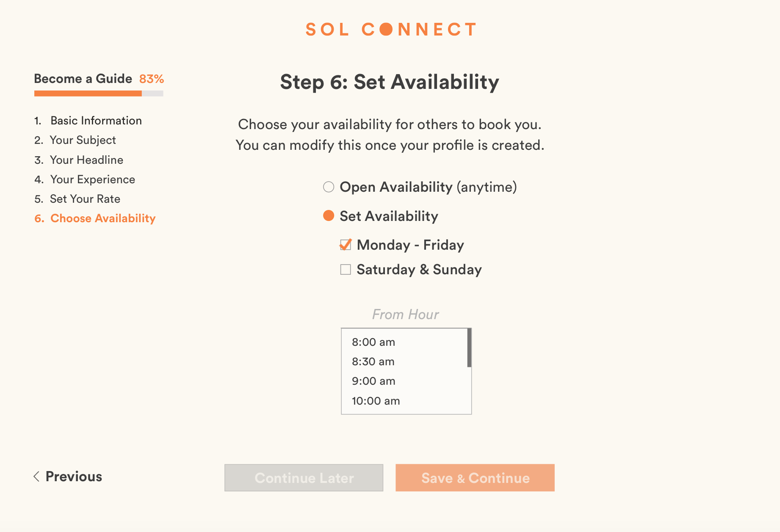Select Open Availability (anytime) radio button
Screen dimensions: 780x532
click(x=329, y=187)
